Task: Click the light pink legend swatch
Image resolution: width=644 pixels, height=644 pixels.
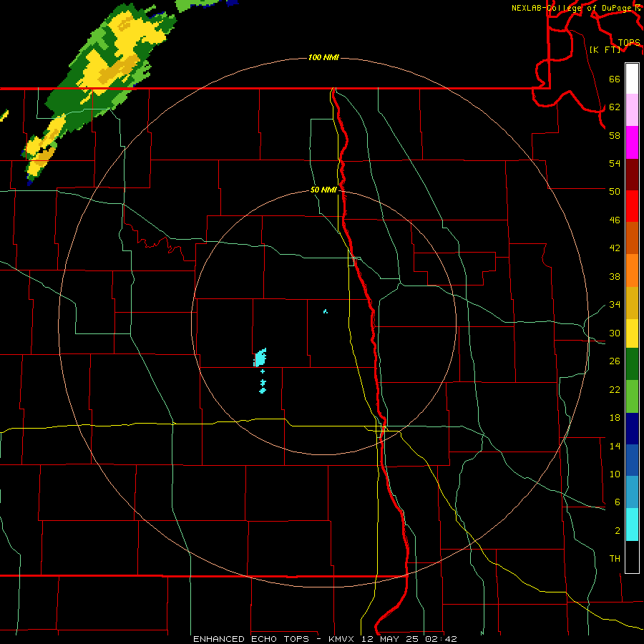Action: [x=632, y=110]
